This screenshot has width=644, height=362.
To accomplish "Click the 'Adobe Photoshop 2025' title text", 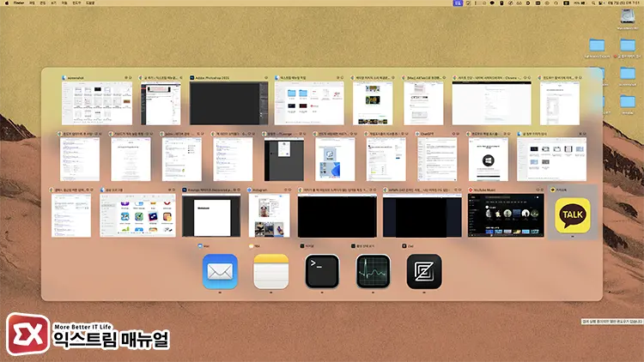I will (x=212, y=77).
